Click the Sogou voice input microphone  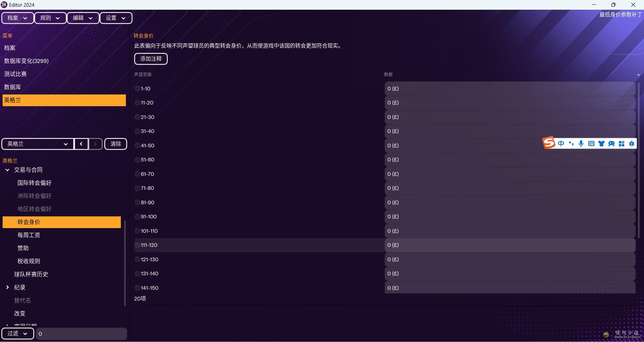point(581,144)
